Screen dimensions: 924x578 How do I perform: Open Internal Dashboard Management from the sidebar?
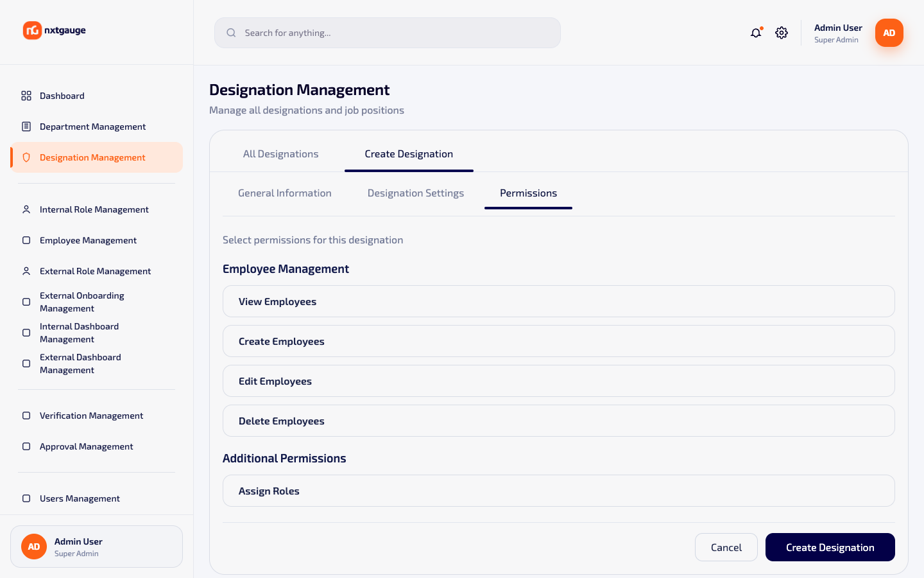pos(96,333)
